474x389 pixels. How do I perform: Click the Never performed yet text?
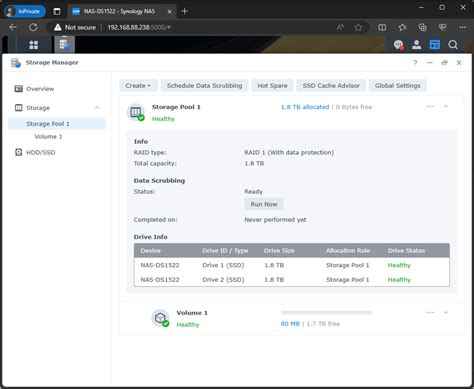(275, 220)
